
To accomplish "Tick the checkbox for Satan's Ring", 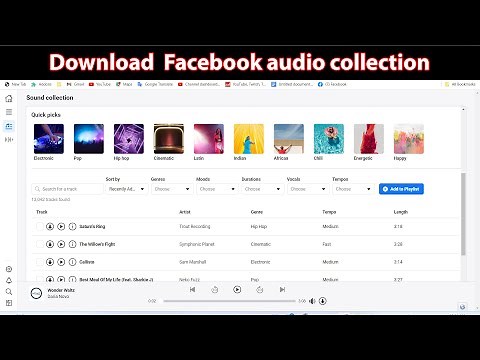I will tap(40, 226).
